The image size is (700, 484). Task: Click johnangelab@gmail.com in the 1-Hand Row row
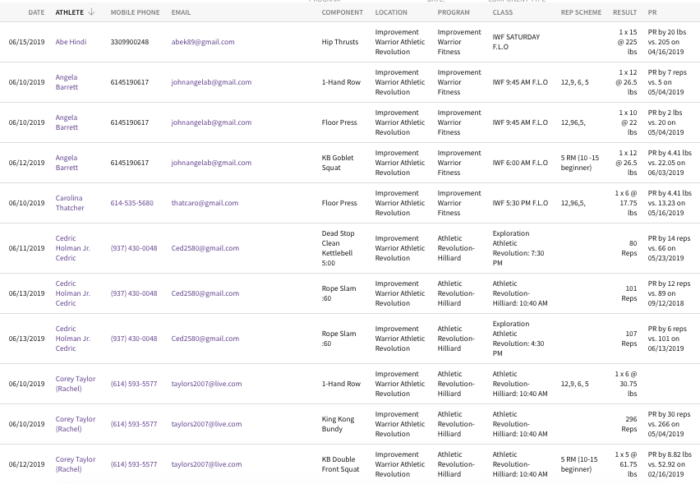(x=211, y=82)
